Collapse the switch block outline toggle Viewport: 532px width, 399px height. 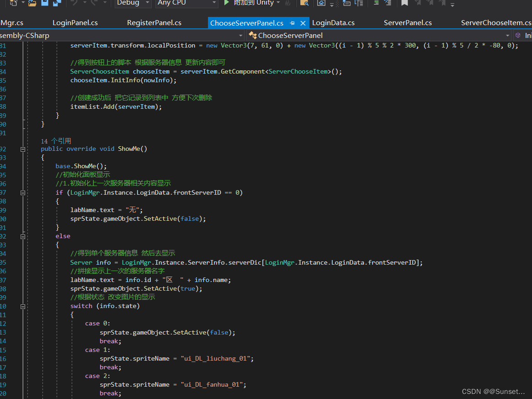(22, 306)
